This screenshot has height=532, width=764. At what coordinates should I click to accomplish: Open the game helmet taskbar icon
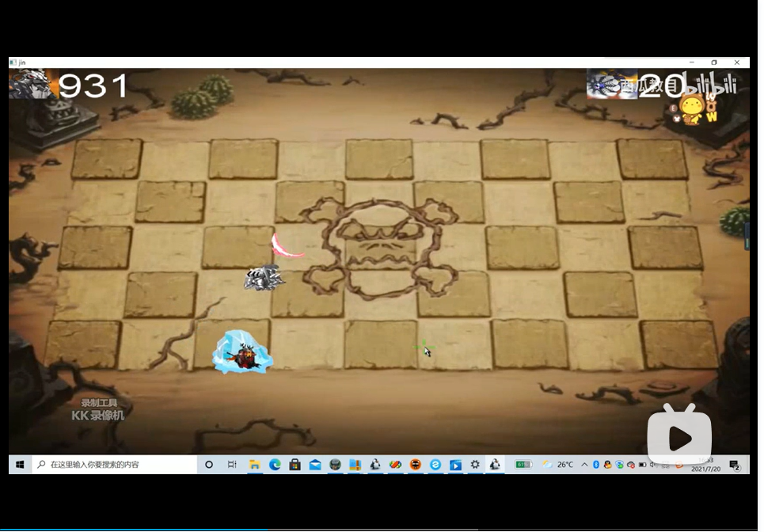tap(335, 465)
